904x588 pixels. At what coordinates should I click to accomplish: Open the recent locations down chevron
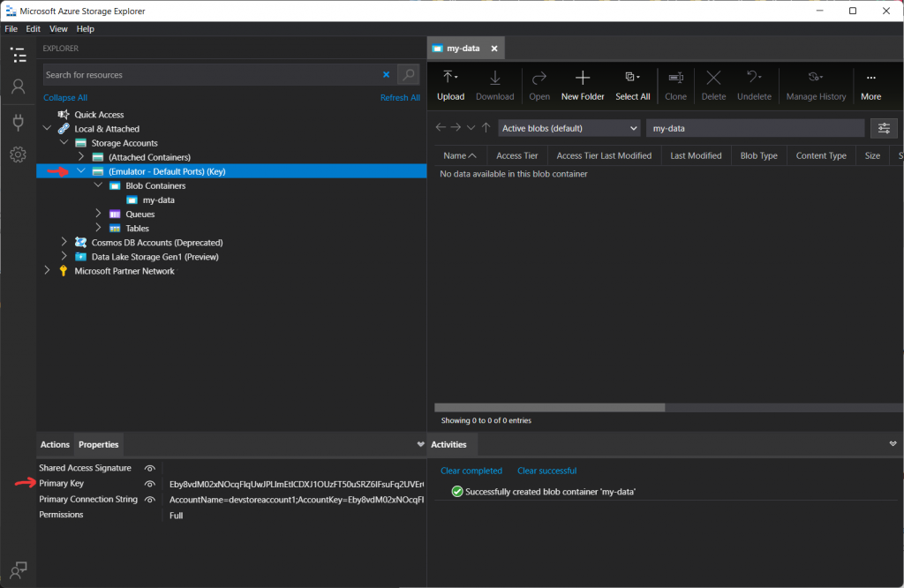(471, 127)
